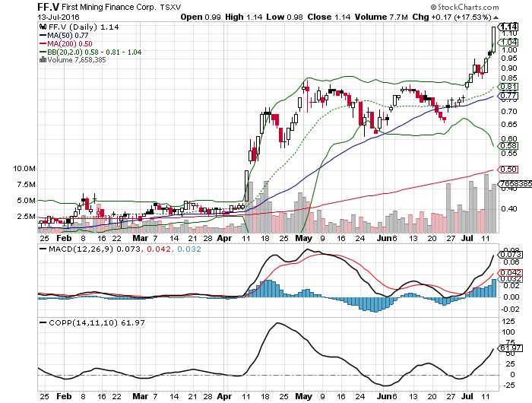Click the green 0.58 lower band tag
The width and height of the screenshot is (532, 403).
(x=508, y=146)
